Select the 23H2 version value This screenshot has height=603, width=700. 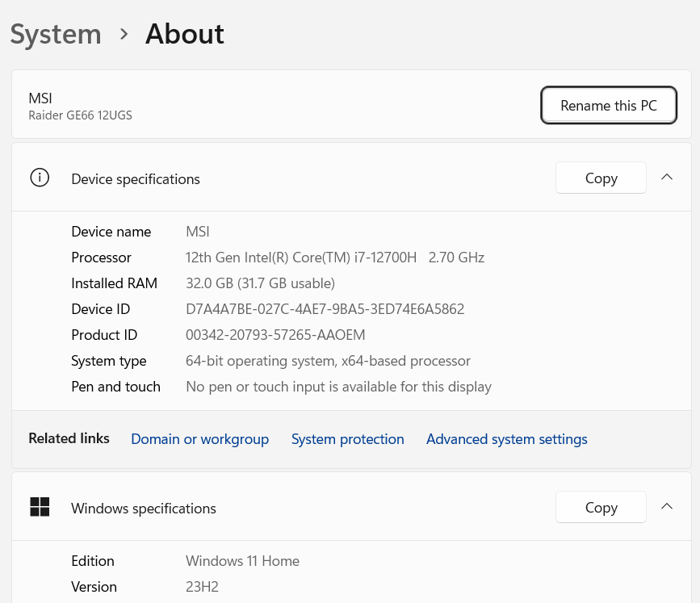click(x=202, y=587)
